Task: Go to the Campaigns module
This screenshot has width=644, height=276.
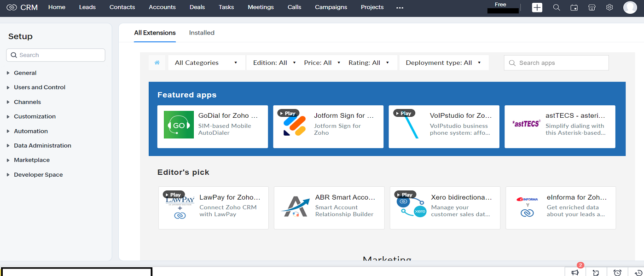Action: pyautogui.click(x=331, y=7)
